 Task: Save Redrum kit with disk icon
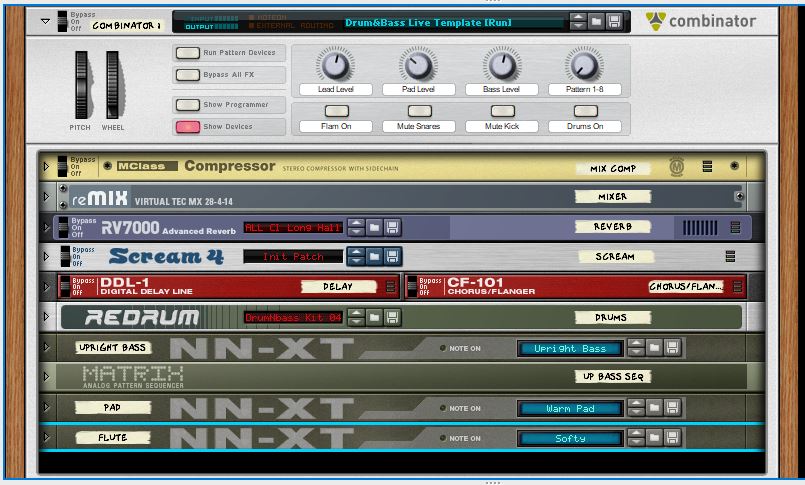[x=392, y=317]
